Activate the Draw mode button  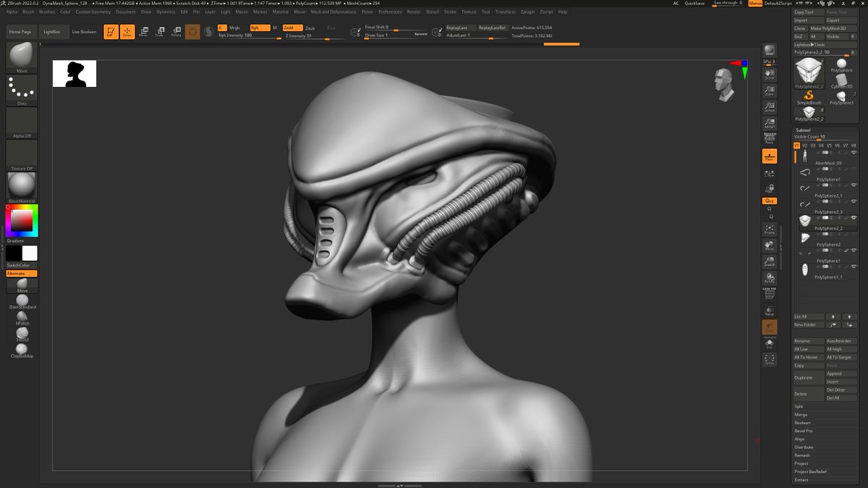pos(127,32)
